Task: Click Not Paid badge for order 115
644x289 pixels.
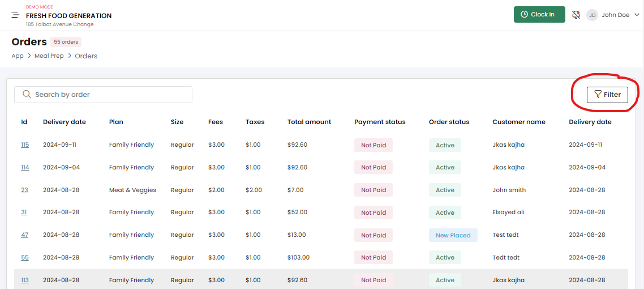Action: coord(373,145)
